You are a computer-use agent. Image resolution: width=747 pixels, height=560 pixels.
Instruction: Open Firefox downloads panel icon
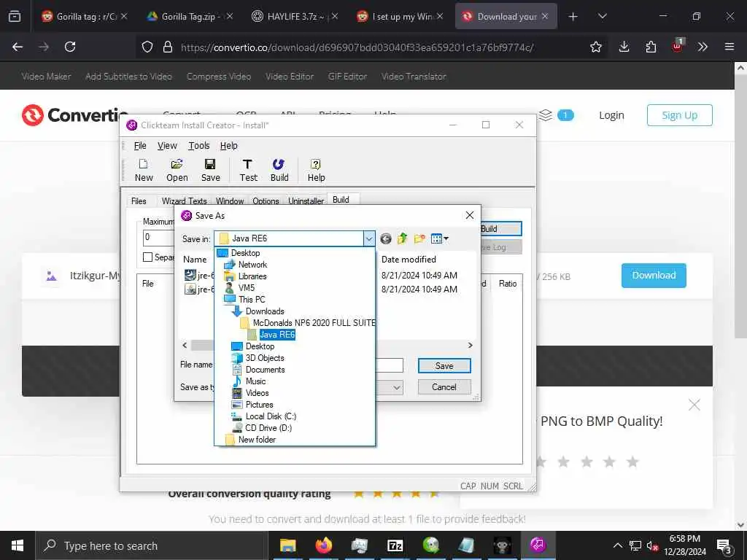[x=624, y=47]
